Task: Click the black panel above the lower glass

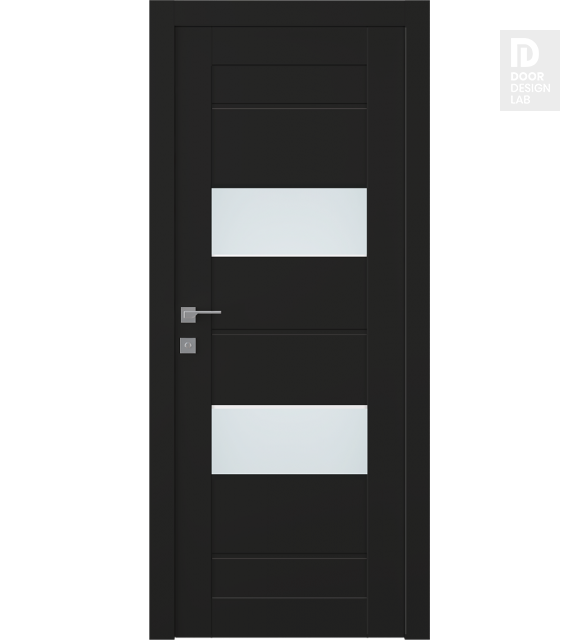Action: 289,369
